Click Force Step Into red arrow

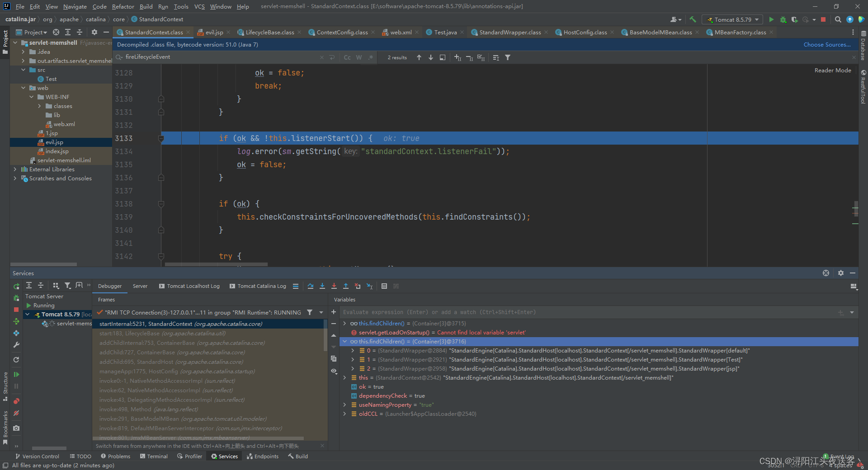(334, 286)
